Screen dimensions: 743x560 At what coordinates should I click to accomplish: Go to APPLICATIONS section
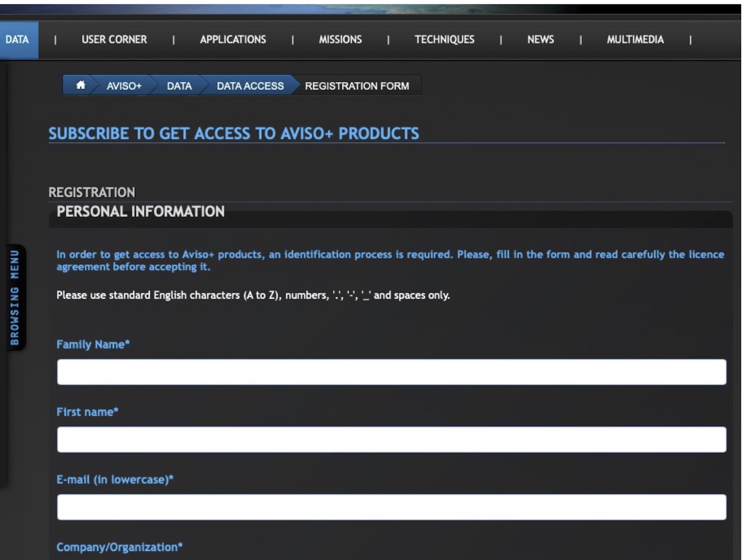coord(233,40)
